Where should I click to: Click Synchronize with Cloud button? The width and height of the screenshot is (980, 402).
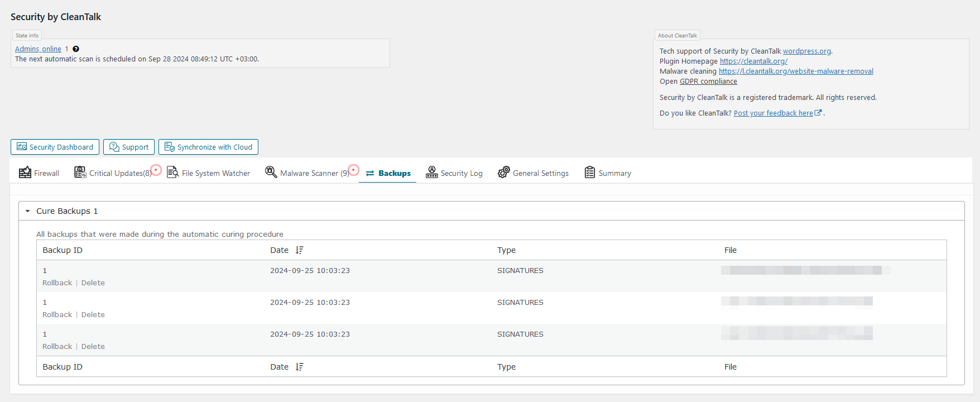pos(208,147)
